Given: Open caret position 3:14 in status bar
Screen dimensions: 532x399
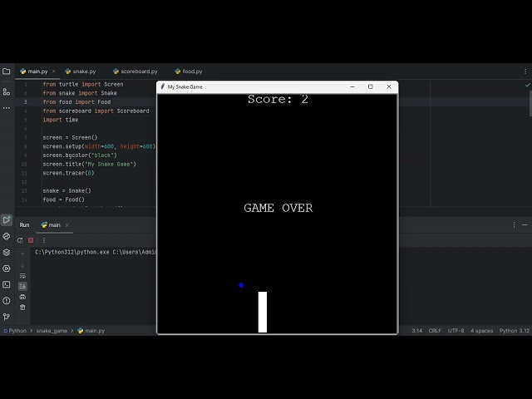Looking at the screenshot, I should (417, 331).
